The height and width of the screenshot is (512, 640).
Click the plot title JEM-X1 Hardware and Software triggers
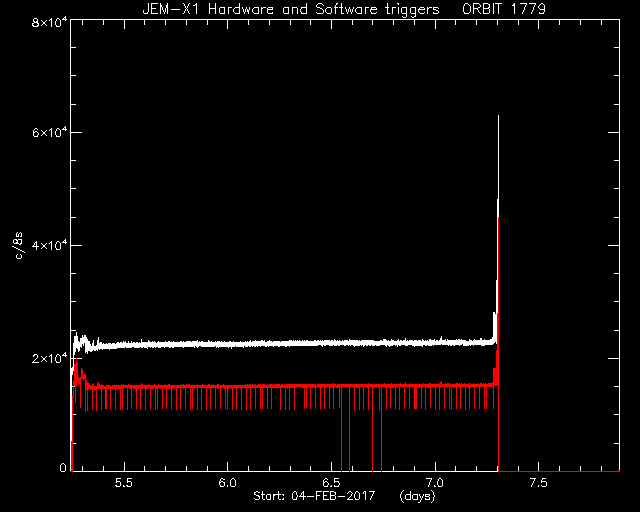click(x=291, y=9)
